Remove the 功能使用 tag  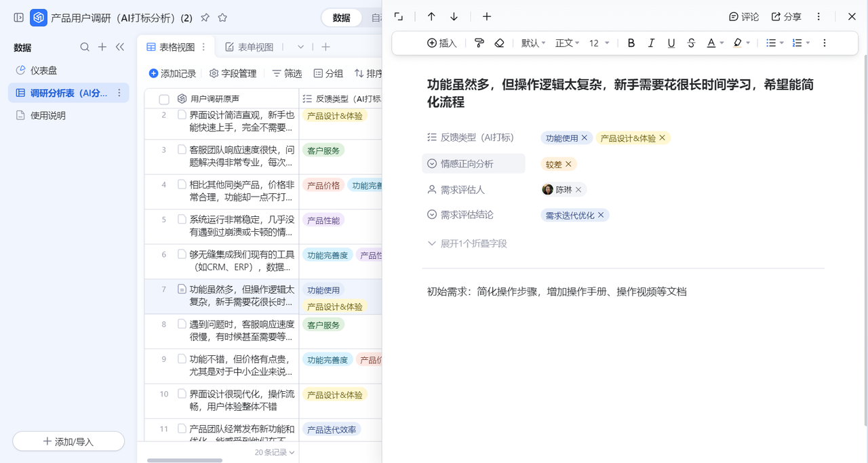click(585, 138)
